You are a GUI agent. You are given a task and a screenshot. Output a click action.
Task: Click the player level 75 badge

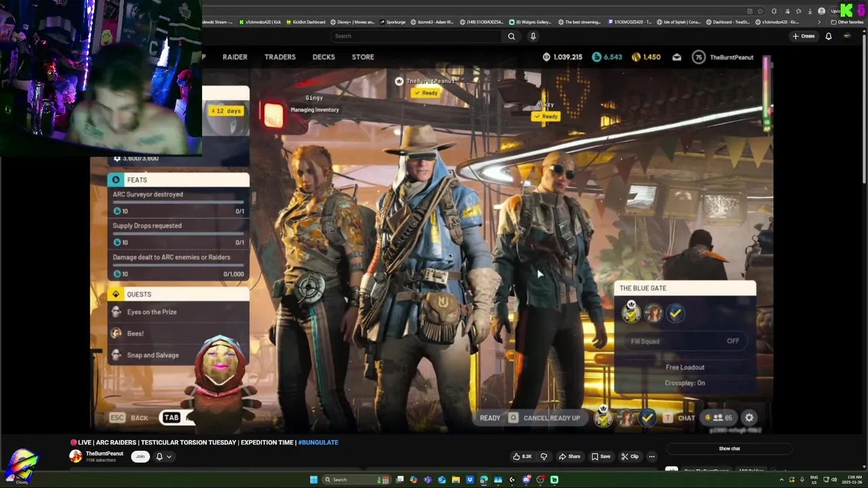[x=698, y=57]
